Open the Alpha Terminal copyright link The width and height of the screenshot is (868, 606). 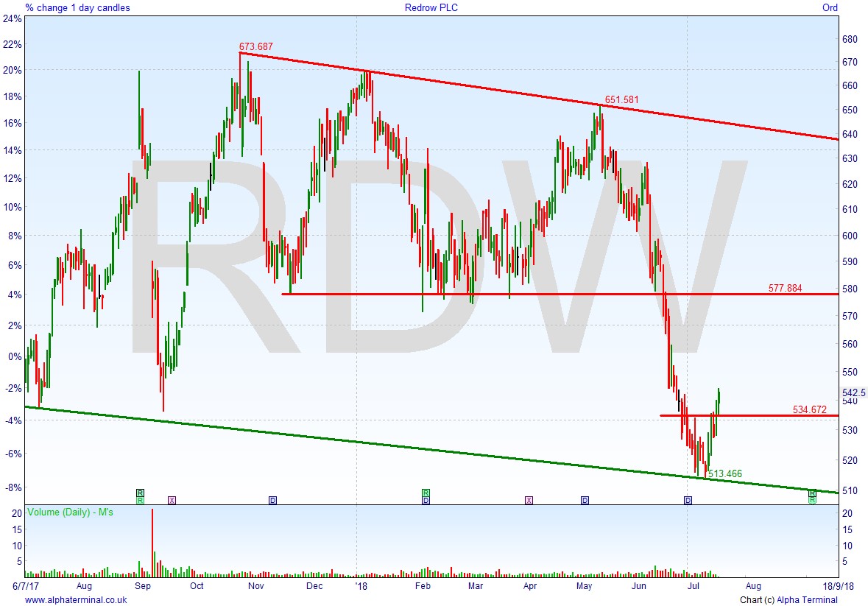(807, 599)
